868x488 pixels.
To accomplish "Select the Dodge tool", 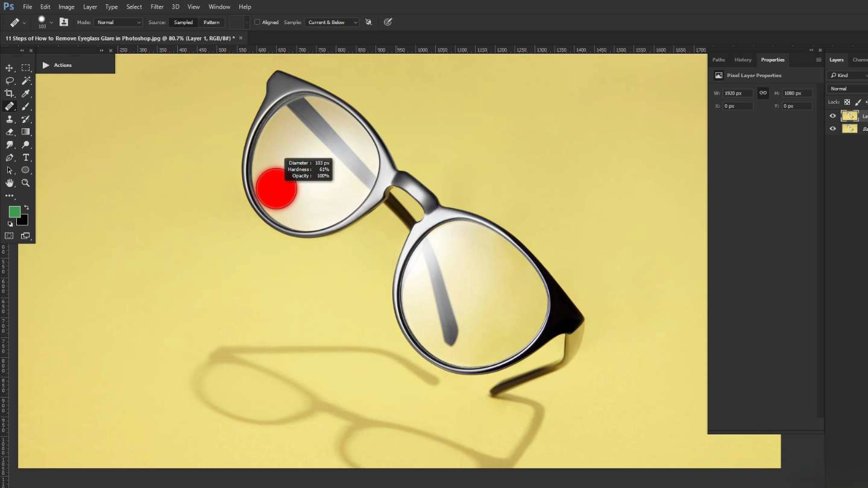I will coord(26,145).
